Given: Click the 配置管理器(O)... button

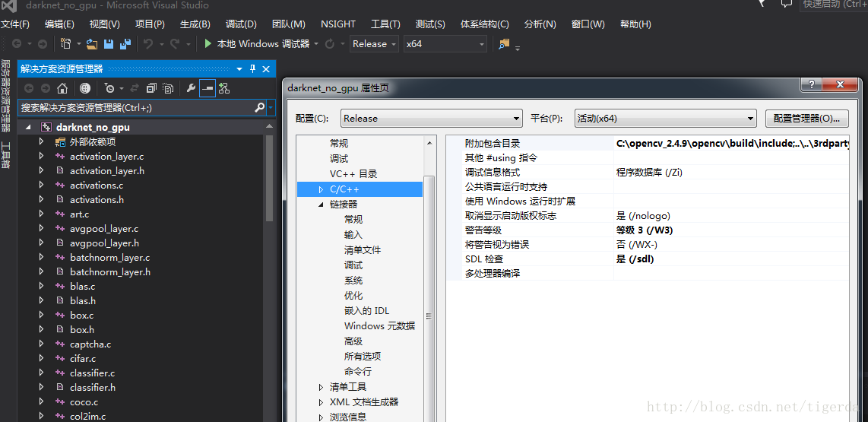Looking at the screenshot, I should point(807,118).
